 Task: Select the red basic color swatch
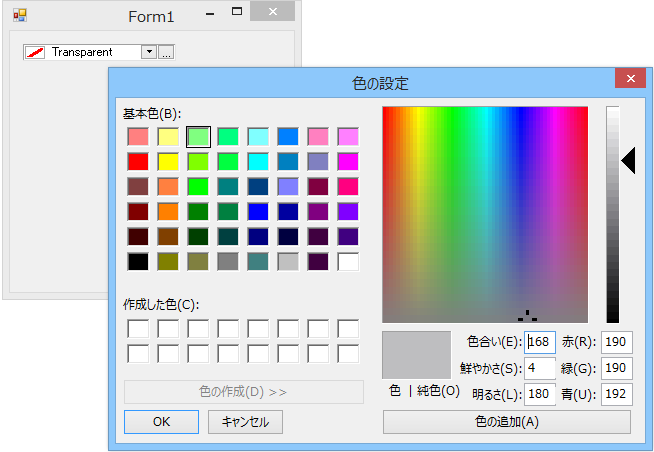pyautogui.click(x=138, y=161)
